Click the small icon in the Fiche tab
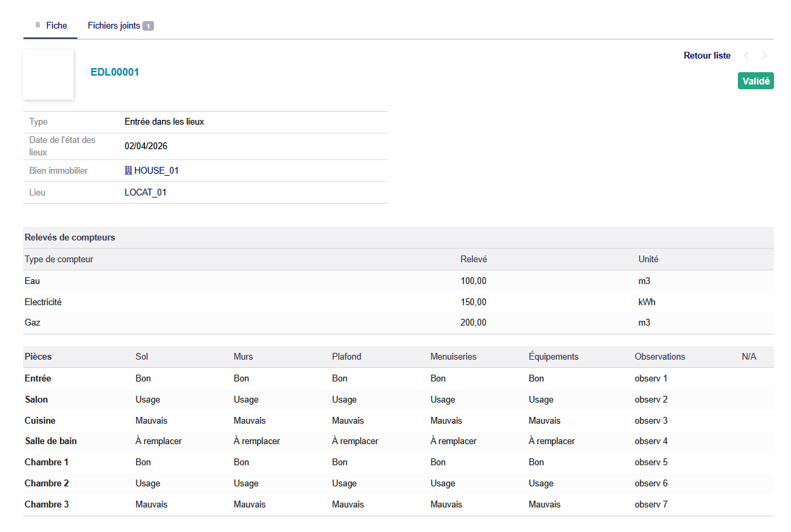Viewport: 791px width, 532px height. pos(38,25)
